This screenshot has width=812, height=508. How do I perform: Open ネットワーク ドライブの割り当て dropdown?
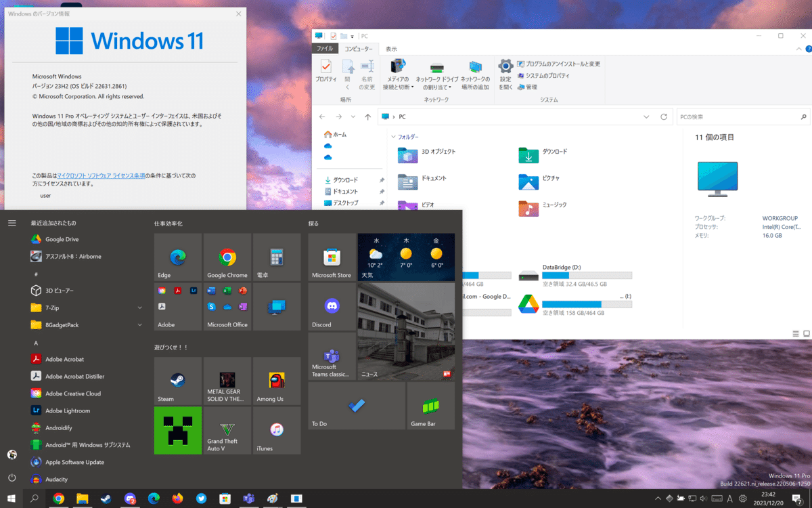(436, 75)
